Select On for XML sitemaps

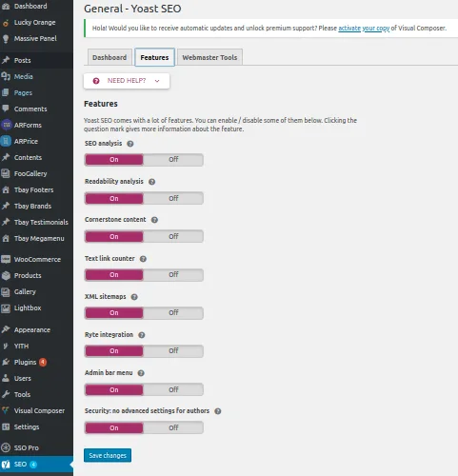(114, 313)
